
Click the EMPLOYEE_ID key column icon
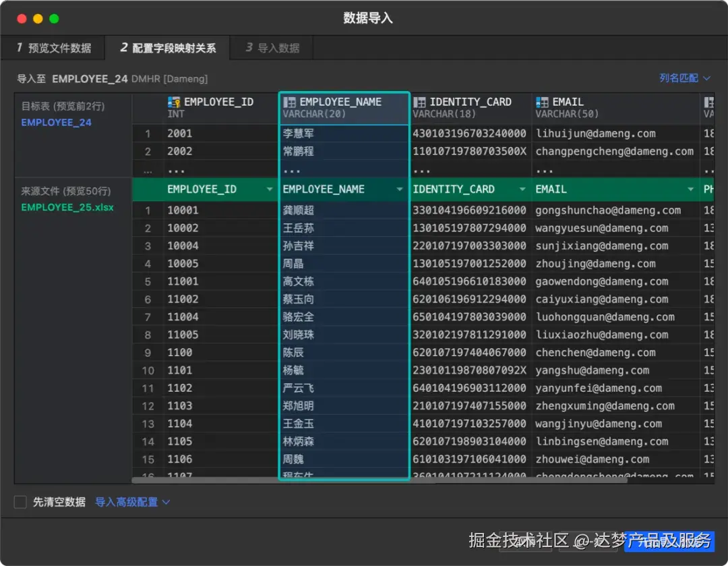pyautogui.click(x=174, y=103)
